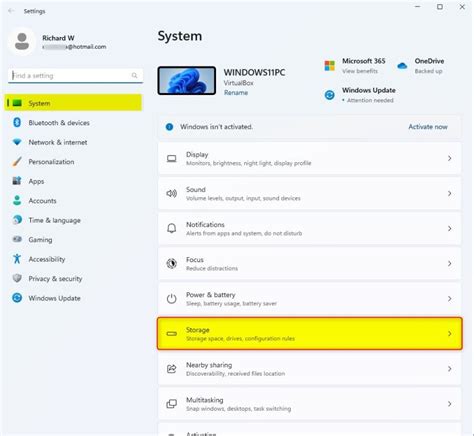474x436 pixels.
Task: Click 'Snap windows, desktops, task switching' text
Action: pyautogui.click(x=238, y=409)
